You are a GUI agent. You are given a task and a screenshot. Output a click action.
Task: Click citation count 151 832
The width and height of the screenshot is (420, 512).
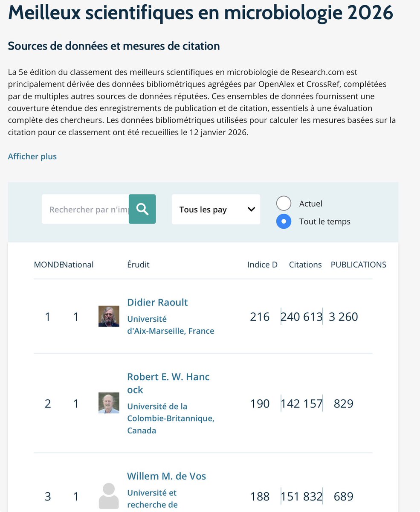tap(301, 497)
